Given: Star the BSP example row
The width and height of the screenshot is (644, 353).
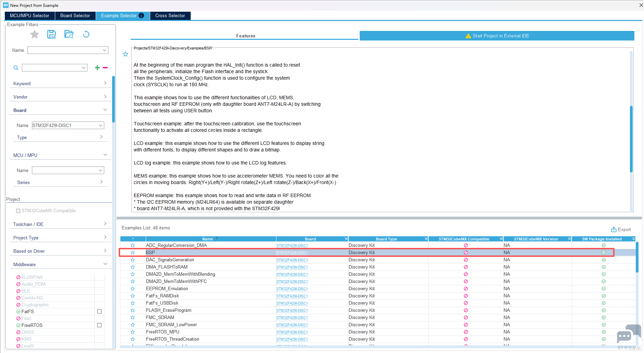Looking at the screenshot, I should (133, 253).
